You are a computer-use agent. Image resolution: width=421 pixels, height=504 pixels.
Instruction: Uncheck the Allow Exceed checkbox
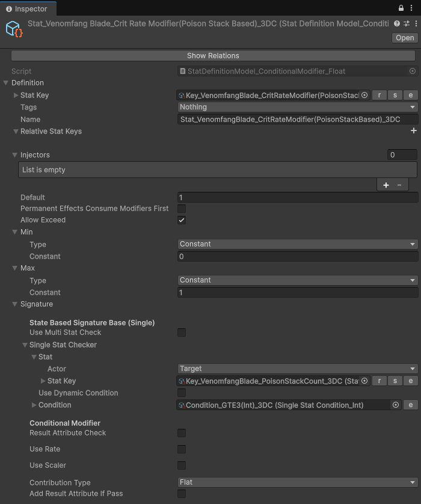pyautogui.click(x=182, y=220)
